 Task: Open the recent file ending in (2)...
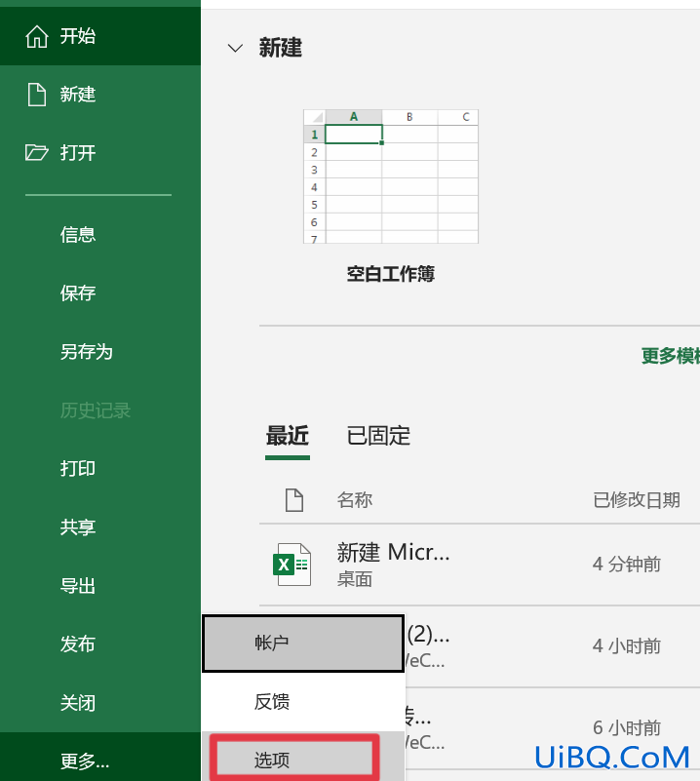(x=428, y=635)
